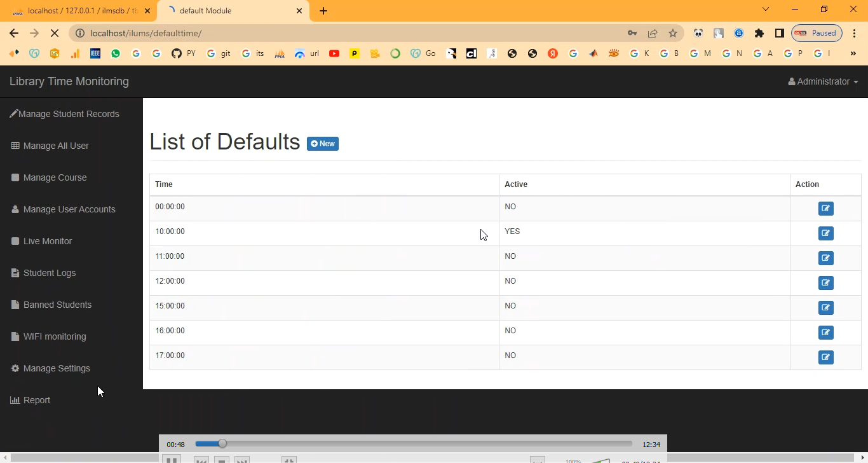Click the New button to add default
Viewport: 868px width, 463px height.
tap(323, 144)
